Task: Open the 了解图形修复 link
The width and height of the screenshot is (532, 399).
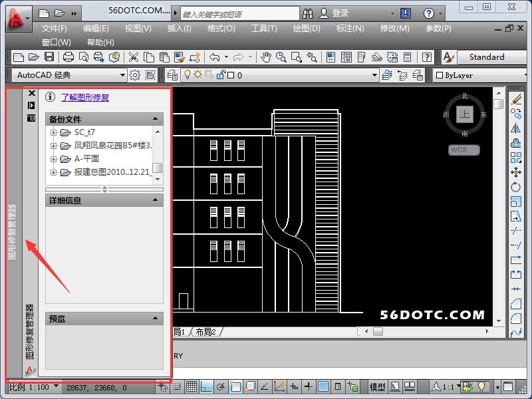Action: [85, 98]
